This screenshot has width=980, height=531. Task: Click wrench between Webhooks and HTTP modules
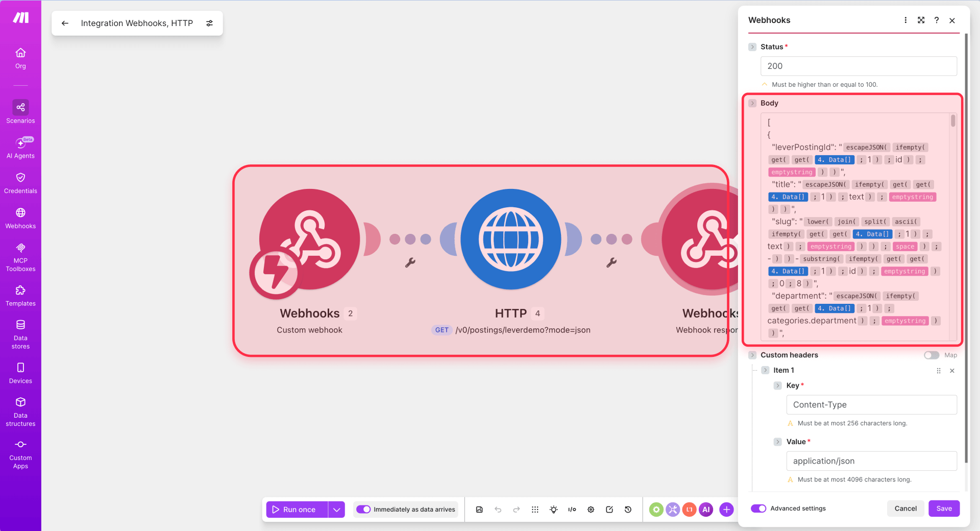(x=410, y=262)
